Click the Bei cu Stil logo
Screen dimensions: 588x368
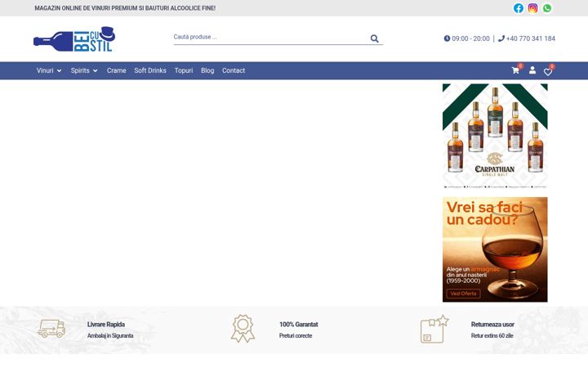coord(74,39)
